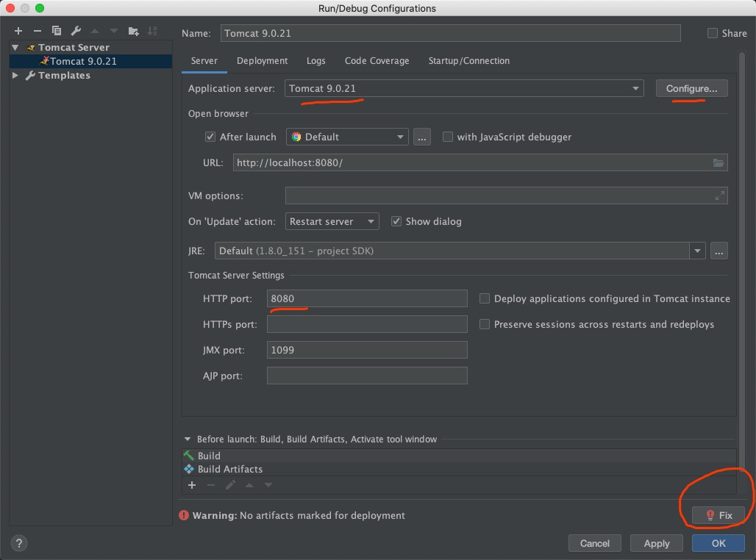Add a before launch task plus icon

pyautogui.click(x=192, y=485)
